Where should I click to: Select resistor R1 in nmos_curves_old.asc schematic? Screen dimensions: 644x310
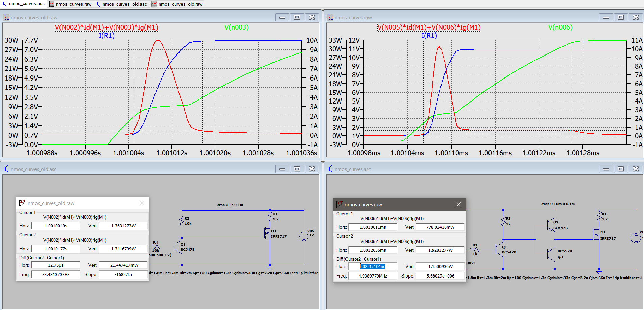coord(270,217)
